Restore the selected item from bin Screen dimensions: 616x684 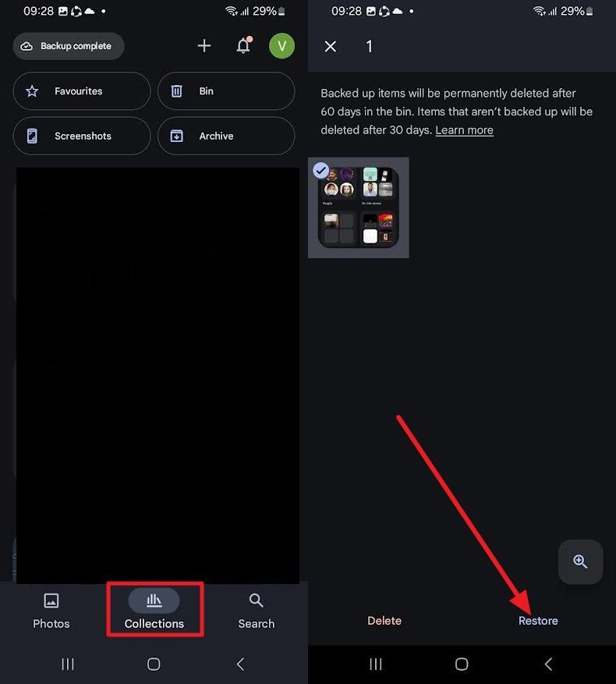pos(538,621)
